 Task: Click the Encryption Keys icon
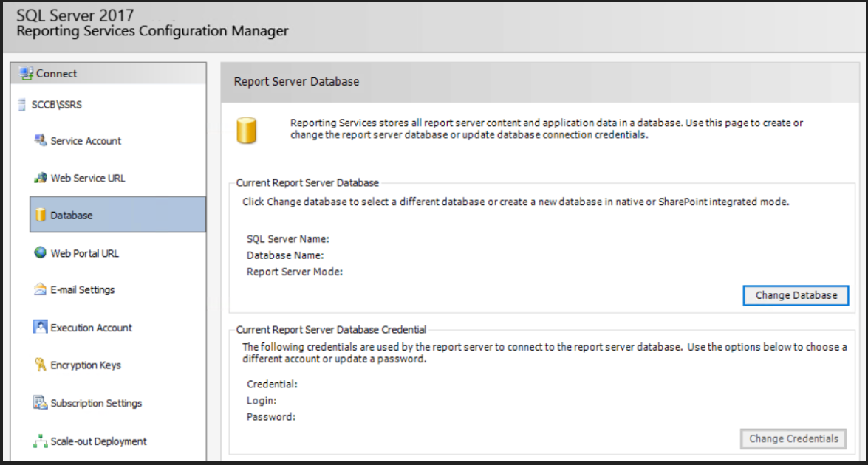click(x=41, y=365)
